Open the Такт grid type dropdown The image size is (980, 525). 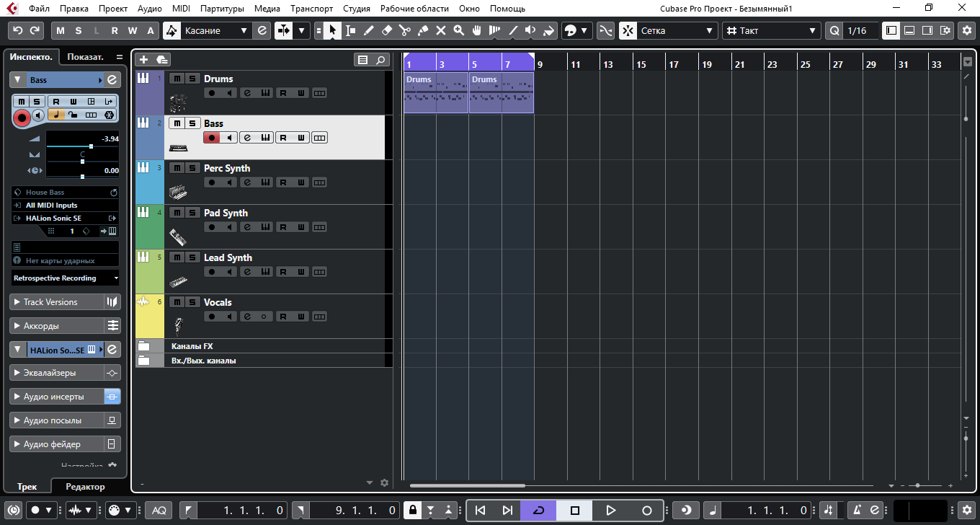tap(772, 31)
